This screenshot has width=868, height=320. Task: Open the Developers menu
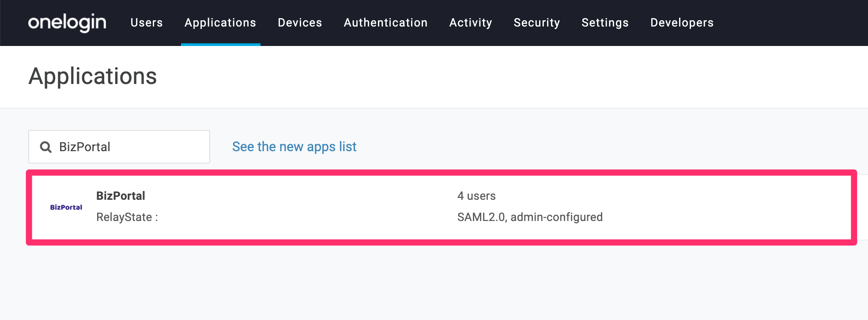click(x=682, y=23)
